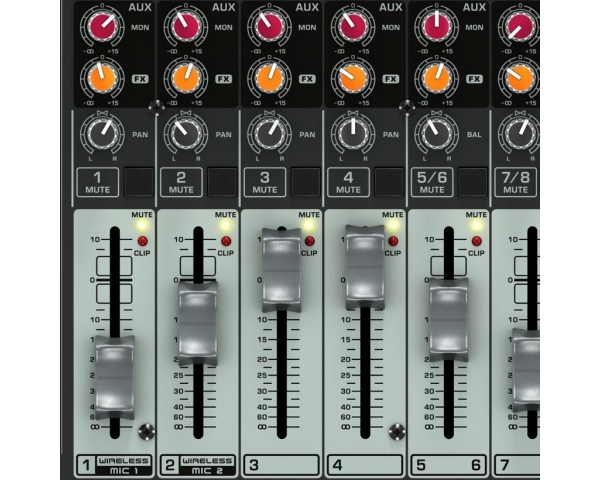Click the channel 7/8 fader cap

pos(527,370)
